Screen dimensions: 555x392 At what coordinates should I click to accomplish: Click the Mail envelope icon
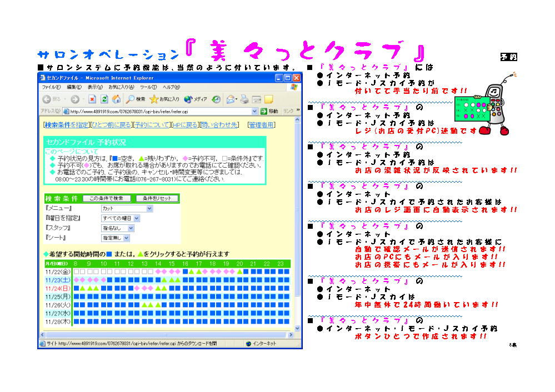pyautogui.click(x=230, y=99)
